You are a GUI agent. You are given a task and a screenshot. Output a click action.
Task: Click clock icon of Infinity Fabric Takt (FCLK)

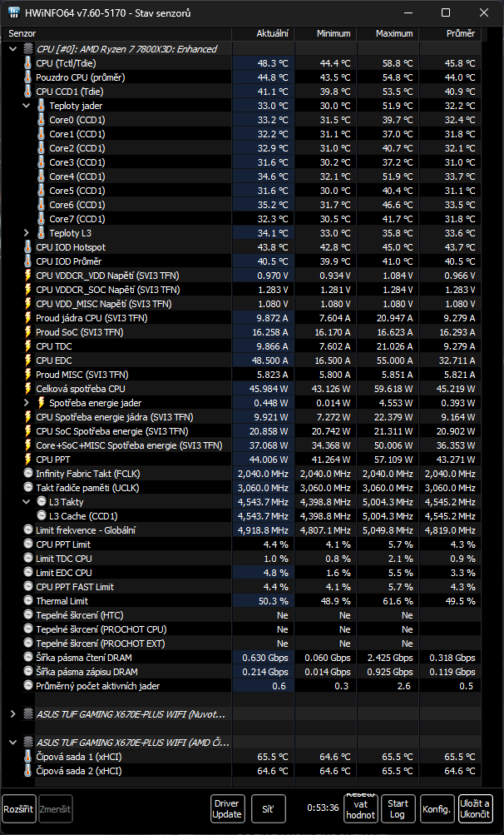pyautogui.click(x=28, y=474)
